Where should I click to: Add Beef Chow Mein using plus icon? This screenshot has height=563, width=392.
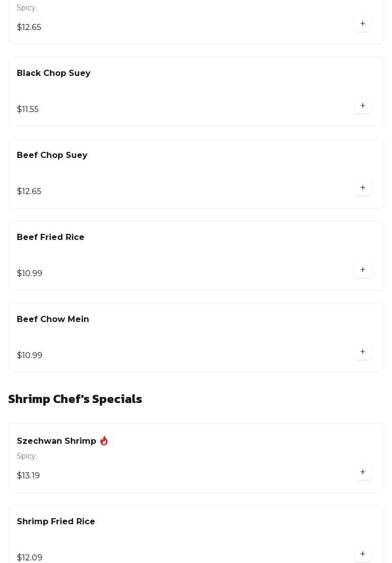[362, 352]
